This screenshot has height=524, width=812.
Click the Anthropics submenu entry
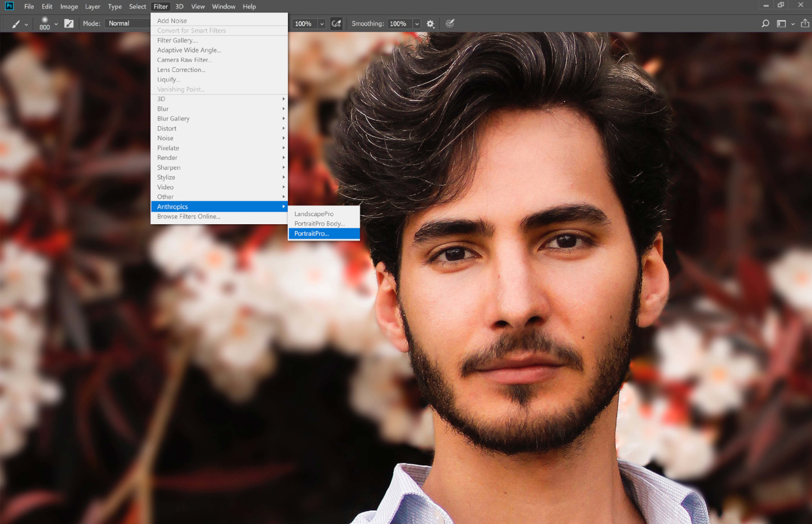219,207
